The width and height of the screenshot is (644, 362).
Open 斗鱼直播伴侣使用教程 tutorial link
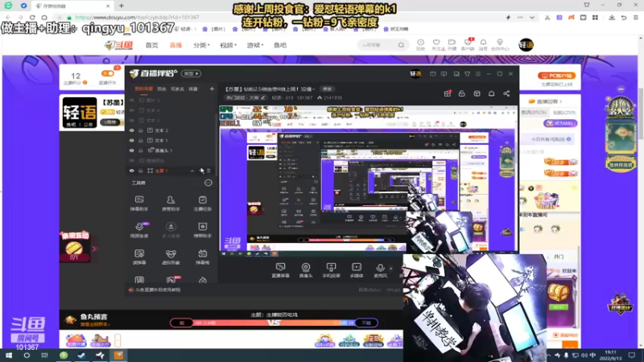[158, 290]
